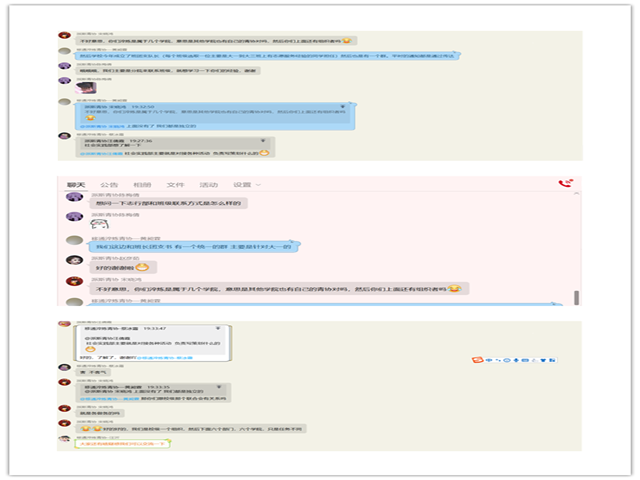The height and width of the screenshot is (480, 640).
Task: Select the 文件 tab
Action: tap(174, 185)
